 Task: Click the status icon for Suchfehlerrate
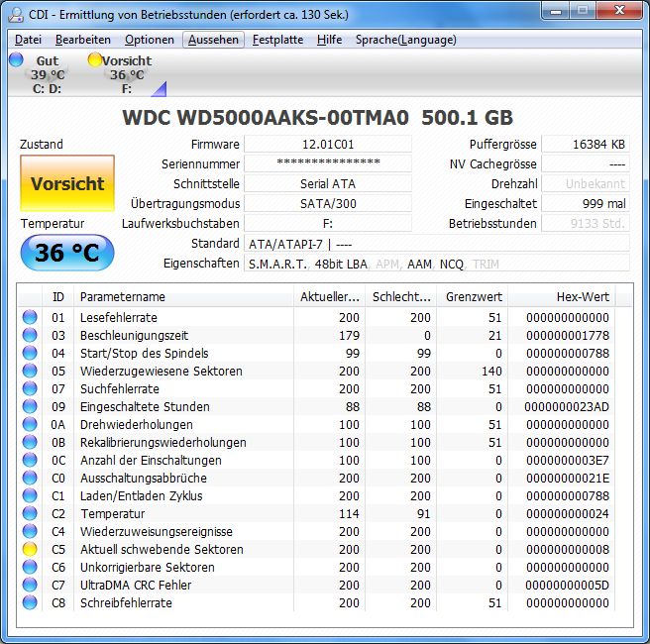click(x=30, y=388)
